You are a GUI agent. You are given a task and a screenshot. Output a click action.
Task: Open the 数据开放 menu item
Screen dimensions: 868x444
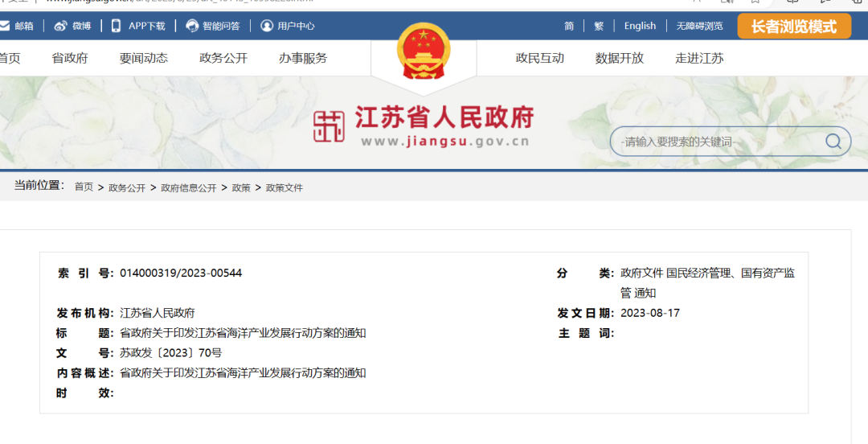[619, 58]
